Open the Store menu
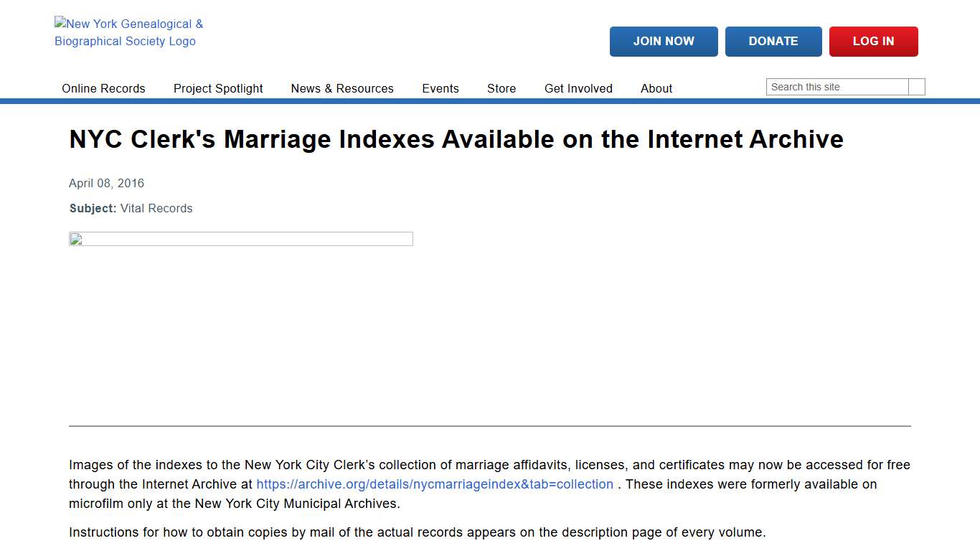Screen dimensions: 980x551 pos(501,88)
